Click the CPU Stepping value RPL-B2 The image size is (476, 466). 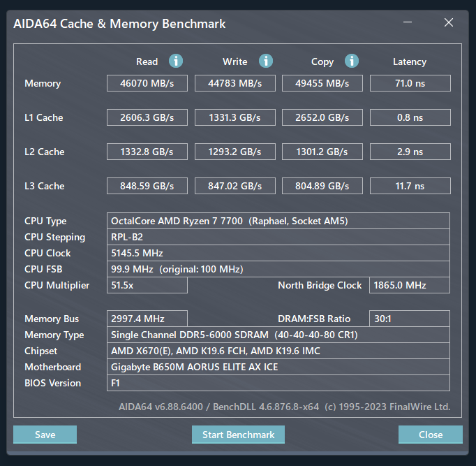click(278, 237)
